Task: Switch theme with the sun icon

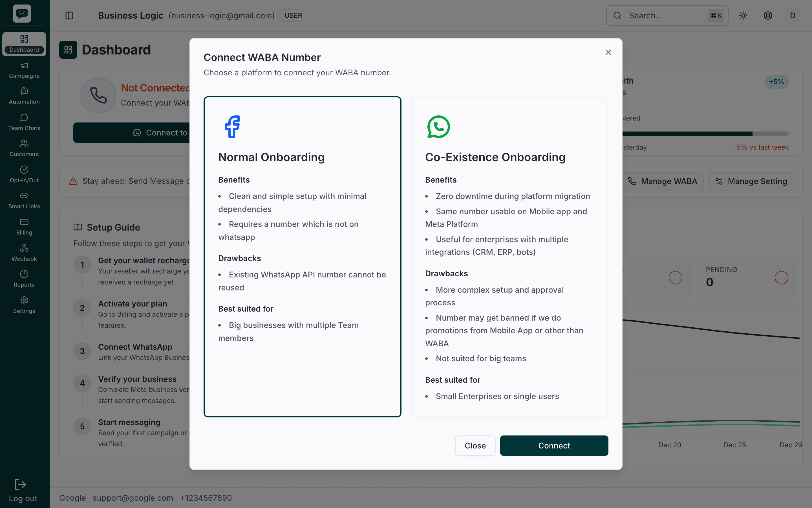Action: 743,16
